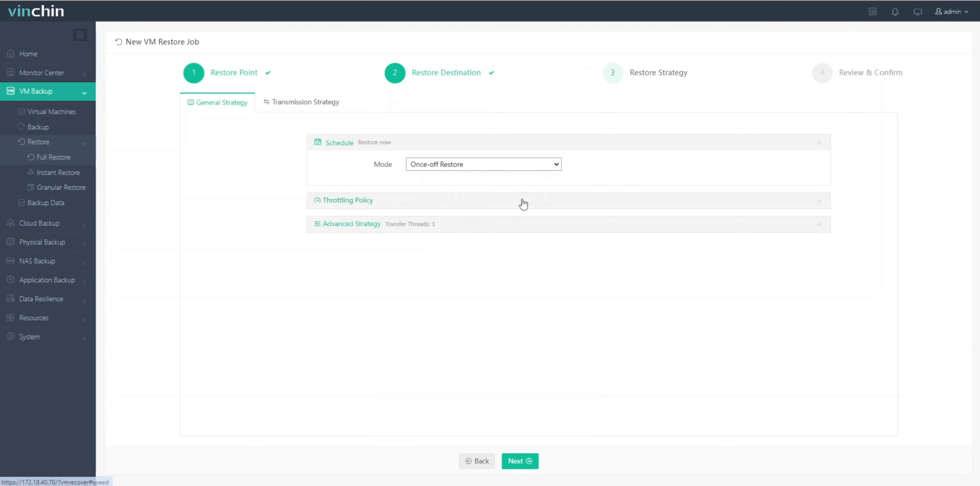Click the System gear icon
Screen dimensions: 980x486
10,336
